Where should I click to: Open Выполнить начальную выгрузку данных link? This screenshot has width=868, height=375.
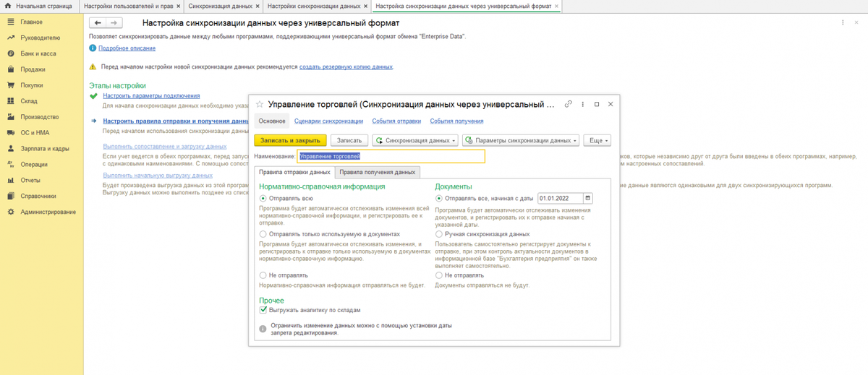pyautogui.click(x=158, y=175)
